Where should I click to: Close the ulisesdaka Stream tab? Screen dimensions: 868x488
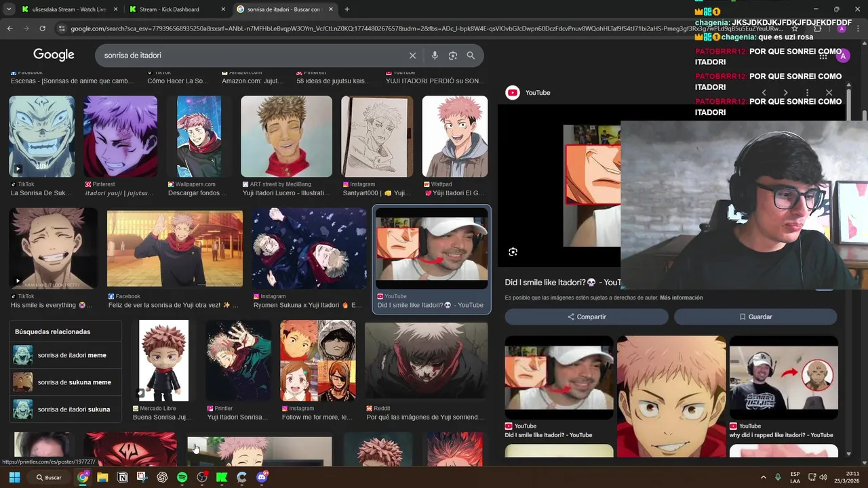pyautogui.click(x=115, y=9)
